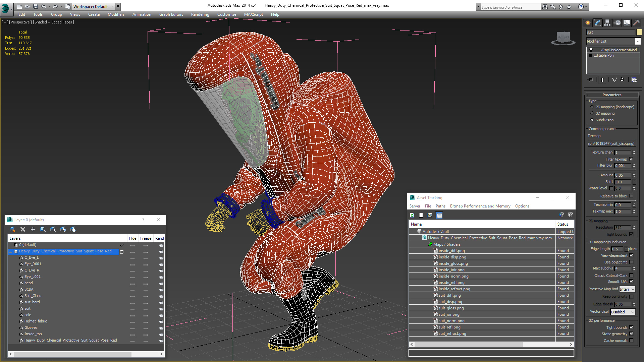Image resolution: width=644 pixels, height=362 pixels.
Task: Select Subdivision radio button
Action: [x=592, y=120]
